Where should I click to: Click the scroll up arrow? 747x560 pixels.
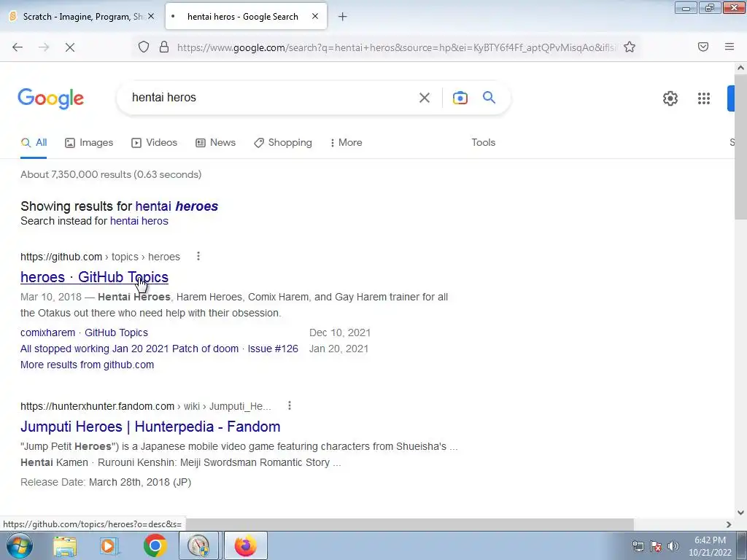click(x=740, y=68)
